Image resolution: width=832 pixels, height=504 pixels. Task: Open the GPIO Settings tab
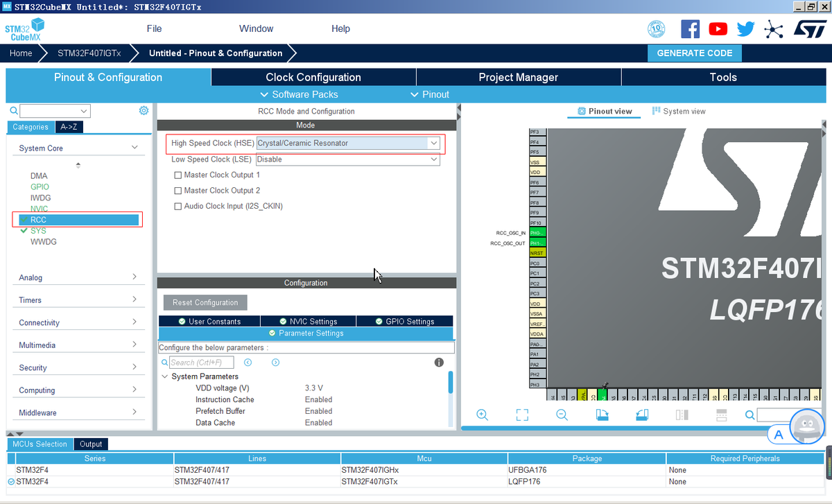click(405, 322)
